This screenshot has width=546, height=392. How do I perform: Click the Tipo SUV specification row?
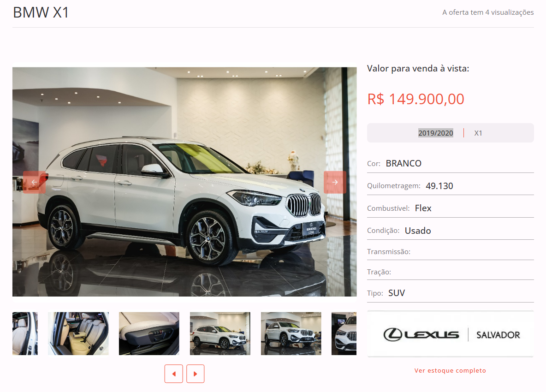450,293
